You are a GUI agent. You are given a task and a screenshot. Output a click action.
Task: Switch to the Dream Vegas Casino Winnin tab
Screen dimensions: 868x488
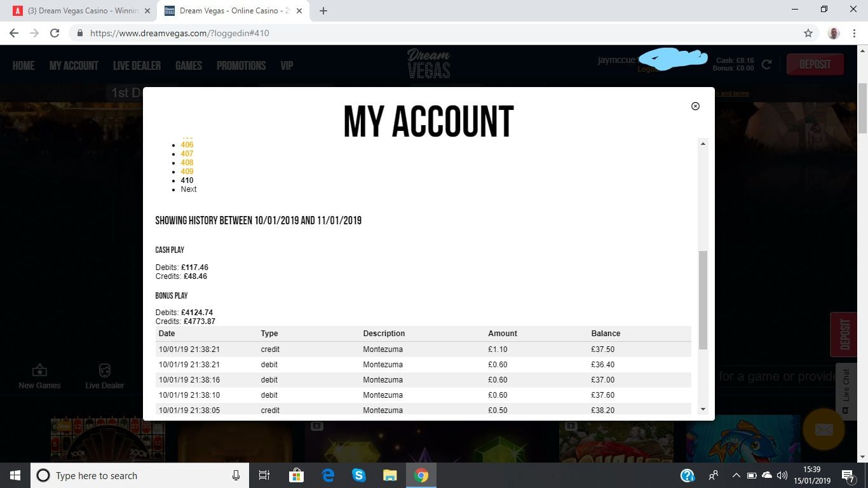[83, 11]
